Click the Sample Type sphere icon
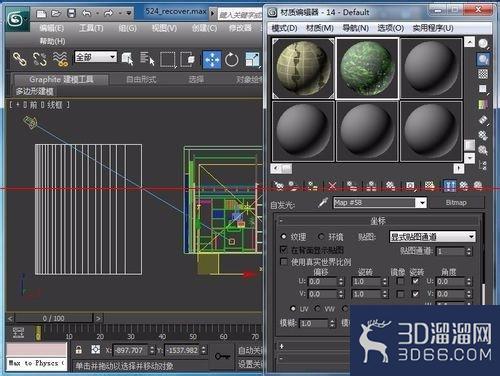 pyautogui.click(x=483, y=44)
